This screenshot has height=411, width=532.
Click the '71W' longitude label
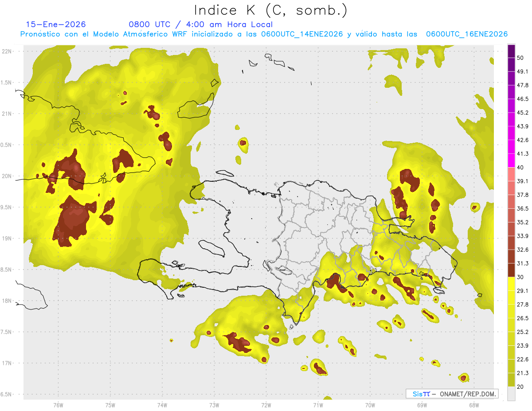pos(318,405)
